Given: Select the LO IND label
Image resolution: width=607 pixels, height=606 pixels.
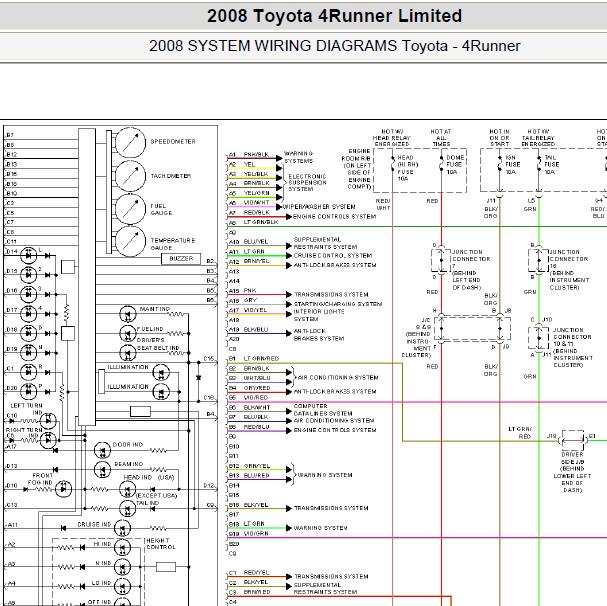Looking at the screenshot, I should click(x=101, y=583).
